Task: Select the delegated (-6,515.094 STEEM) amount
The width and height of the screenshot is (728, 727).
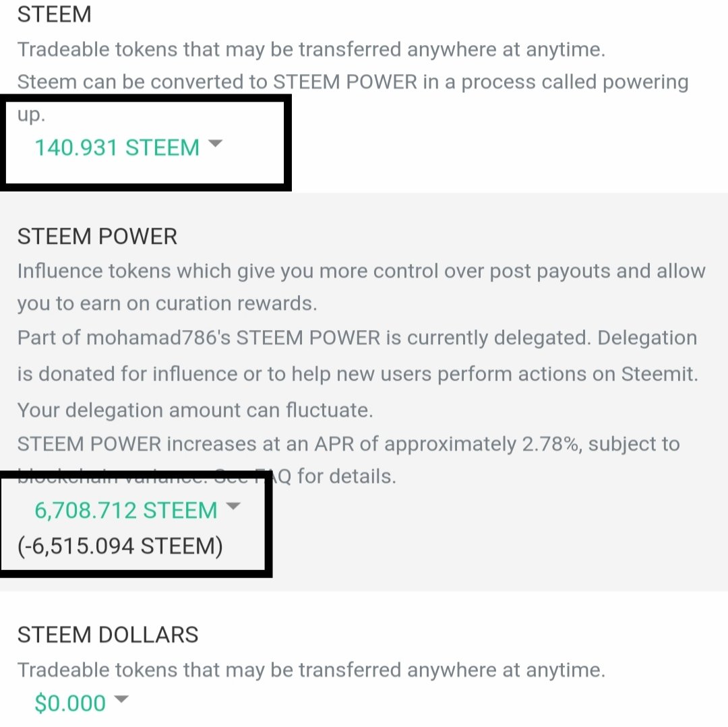Action: (x=120, y=545)
